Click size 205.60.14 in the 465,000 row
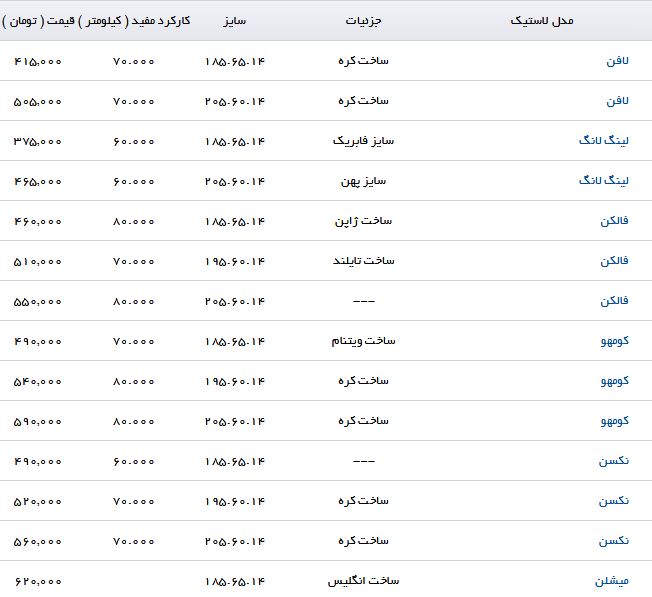This screenshot has height=597, width=652. click(x=235, y=181)
